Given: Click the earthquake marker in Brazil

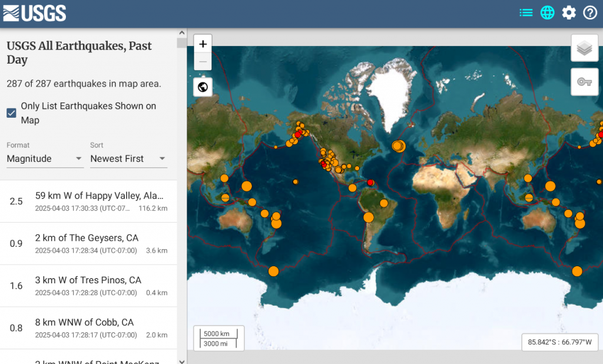Looking at the screenshot, I should [384, 203].
